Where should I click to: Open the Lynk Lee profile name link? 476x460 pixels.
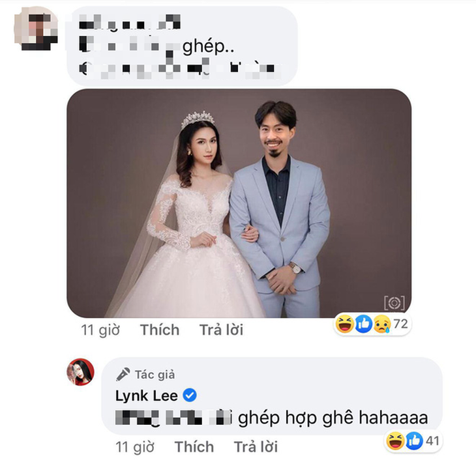[146, 395]
